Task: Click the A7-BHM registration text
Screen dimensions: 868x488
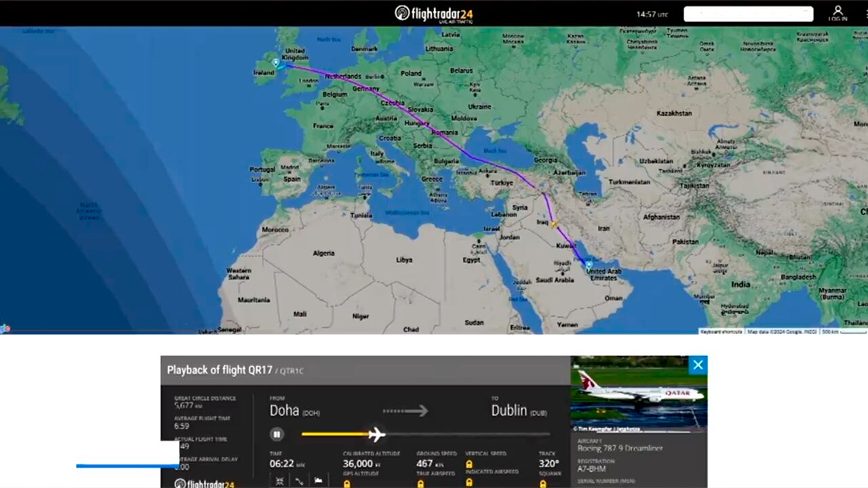Action: [x=591, y=468]
